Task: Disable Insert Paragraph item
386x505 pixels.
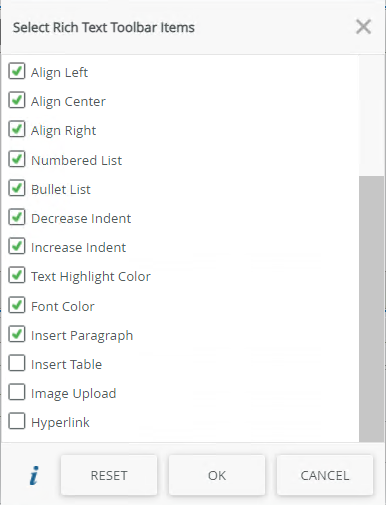Action: [x=17, y=334]
